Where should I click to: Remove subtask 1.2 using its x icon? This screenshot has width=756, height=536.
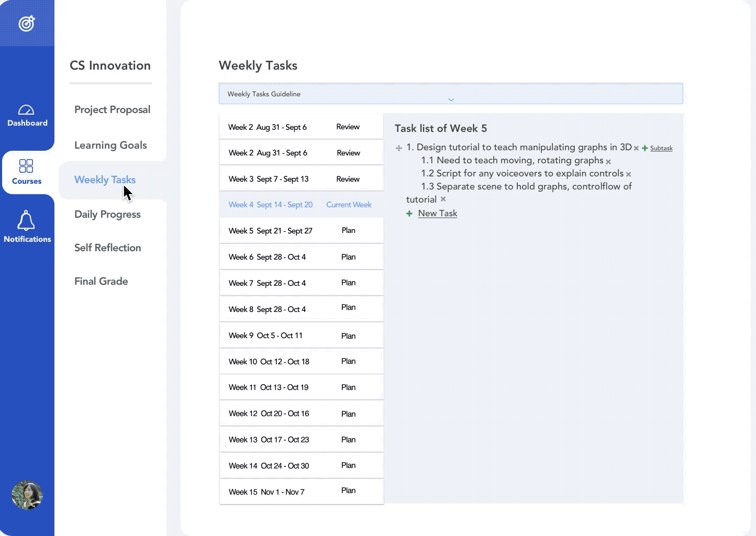pyautogui.click(x=628, y=174)
